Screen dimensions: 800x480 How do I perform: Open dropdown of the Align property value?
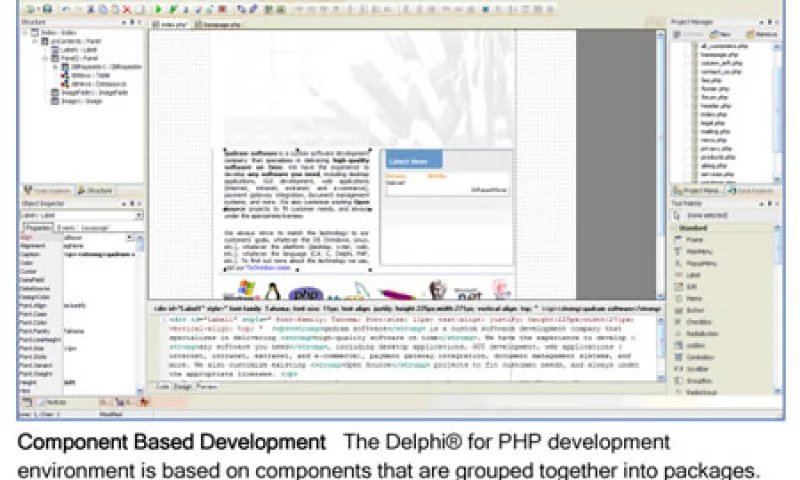pyautogui.click(x=130, y=238)
